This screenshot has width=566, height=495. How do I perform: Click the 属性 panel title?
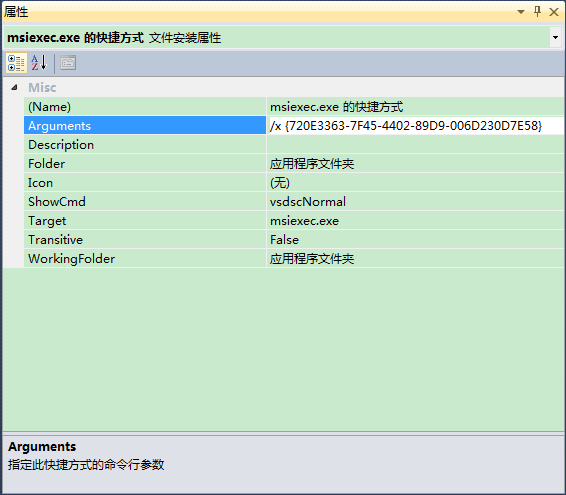(16, 12)
